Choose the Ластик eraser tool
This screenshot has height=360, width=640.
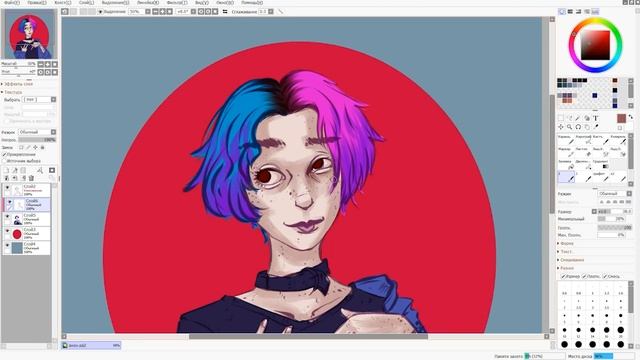tap(583, 152)
